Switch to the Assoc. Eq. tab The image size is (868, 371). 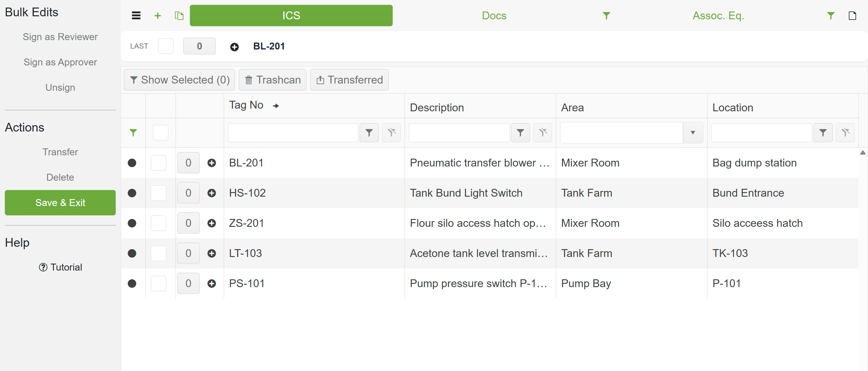(718, 15)
